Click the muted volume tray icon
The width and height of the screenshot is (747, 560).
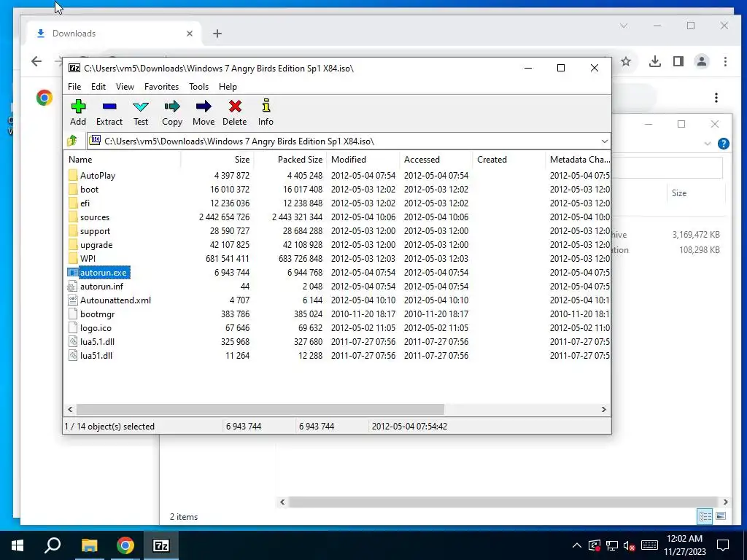point(629,545)
